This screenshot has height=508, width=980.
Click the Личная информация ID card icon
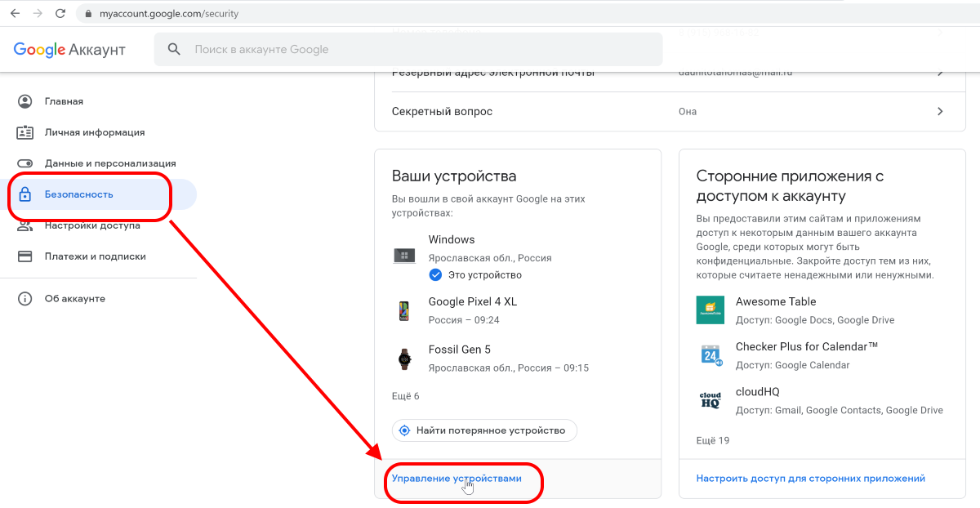pyautogui.click(x=25, y=132)
